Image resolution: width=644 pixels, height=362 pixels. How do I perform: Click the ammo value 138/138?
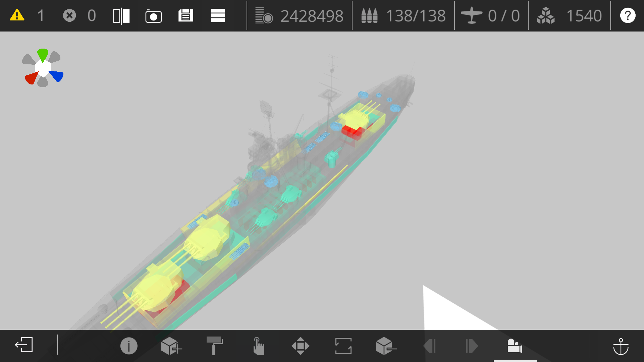coord(416,16)
